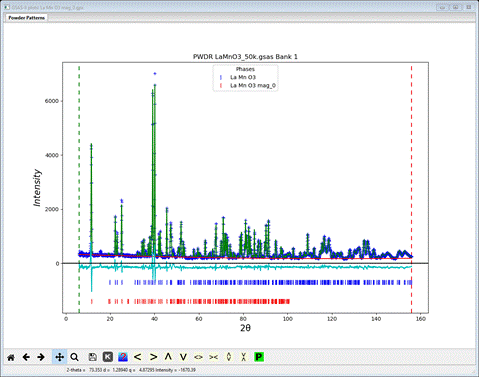The height and width of the screenshot is (377, 479).
Task: Toggle the Pan four-arrow tool
Action: 59,357
